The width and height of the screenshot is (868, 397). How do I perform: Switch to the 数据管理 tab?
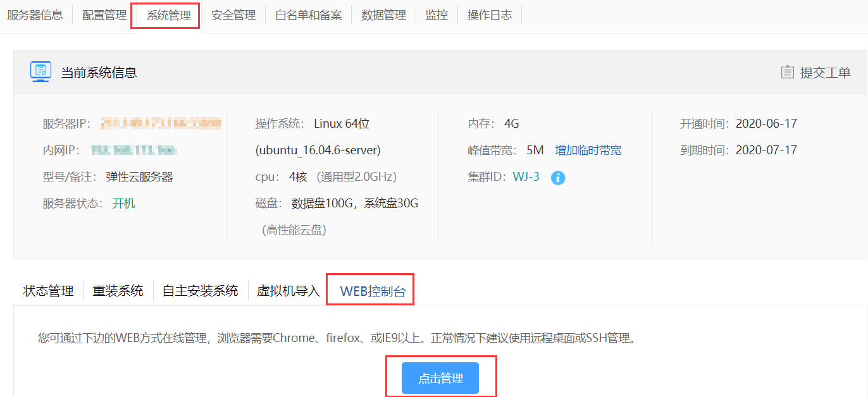click(383, 15)
